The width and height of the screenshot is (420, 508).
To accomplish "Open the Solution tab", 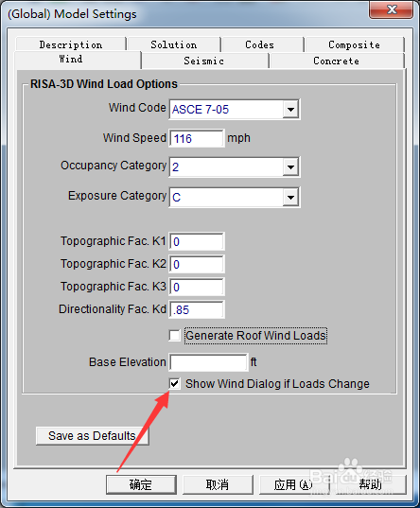I will [174, 44].
